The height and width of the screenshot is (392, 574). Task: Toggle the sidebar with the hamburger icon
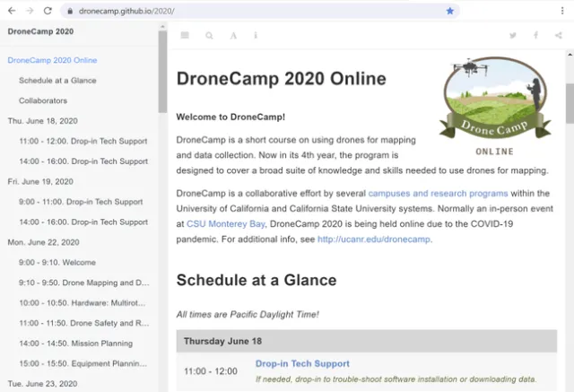[185, 35]
